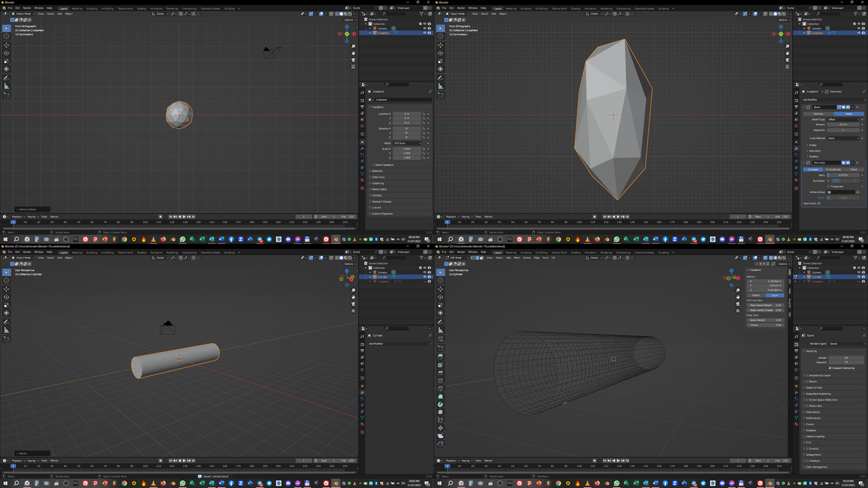Select Spin tool in Edit Mode window
The width and height of the screenshot is (868, 488).
pos(440,404)
